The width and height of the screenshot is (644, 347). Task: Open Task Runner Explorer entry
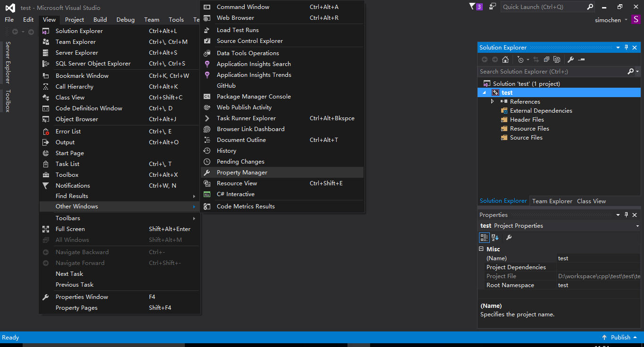(282, 118)
